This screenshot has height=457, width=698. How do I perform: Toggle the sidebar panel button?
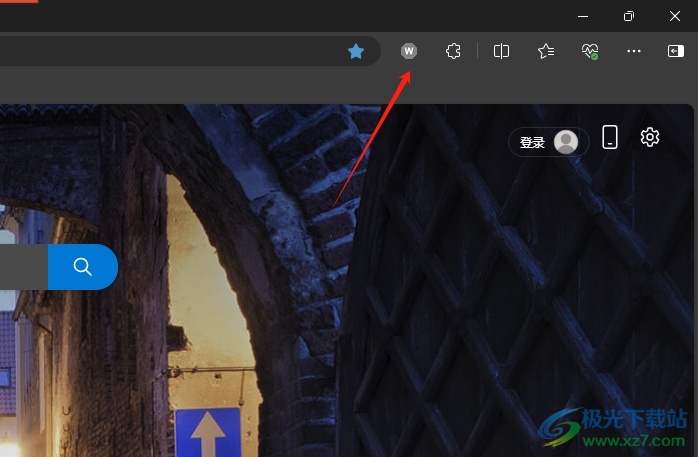tap(676, 51)
